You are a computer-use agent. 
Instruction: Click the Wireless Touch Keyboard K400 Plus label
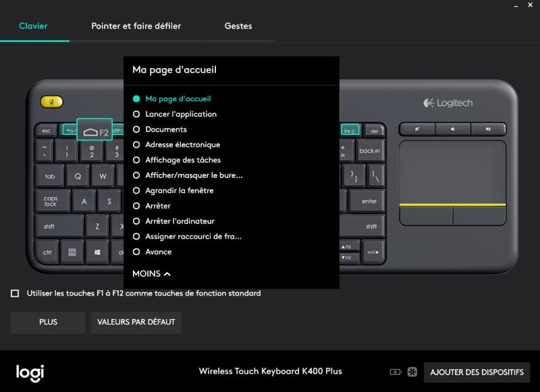[271, 371]
